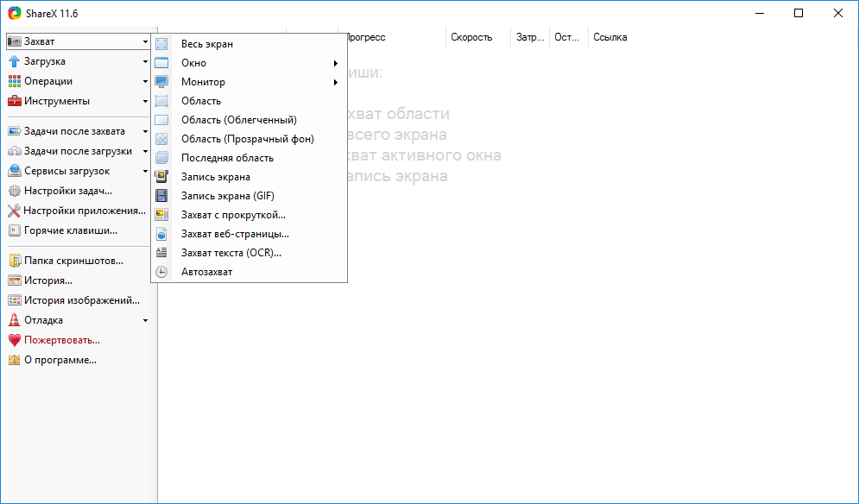859x504 pixels.
Task: Open the Задачи после загрузки dropdown arrow
Action: (x=145, y=151)
